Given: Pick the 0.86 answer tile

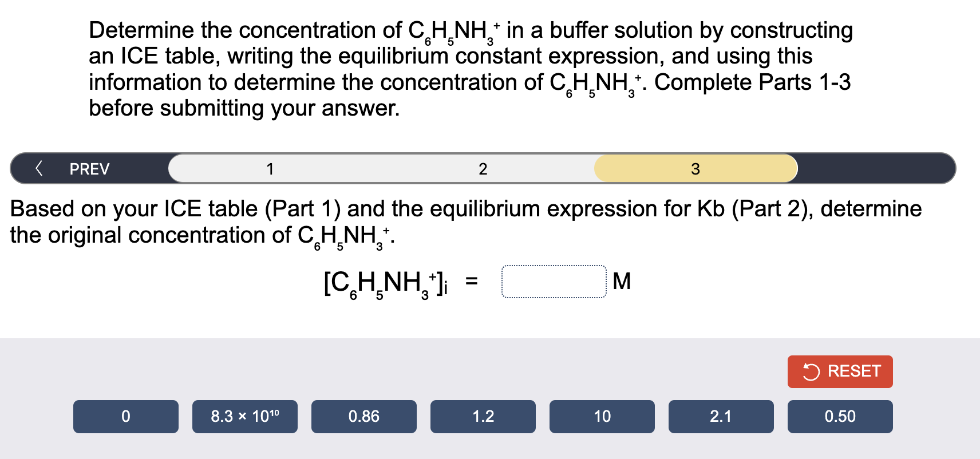Looking at the screenshot, I should click(x=363, y=416).
